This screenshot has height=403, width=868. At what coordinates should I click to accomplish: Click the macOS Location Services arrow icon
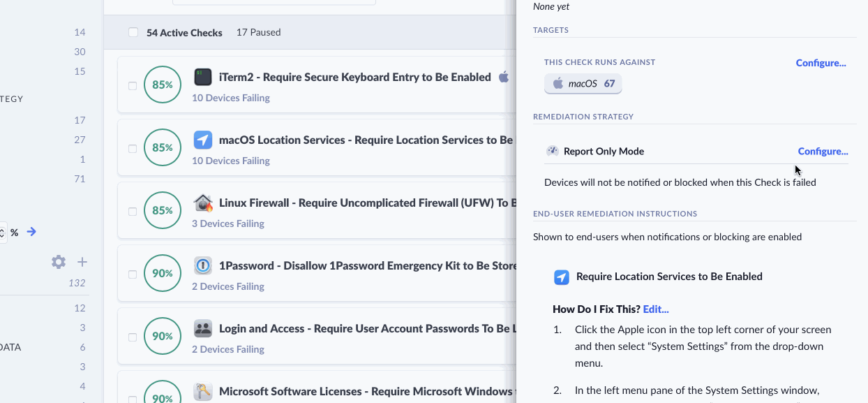(202, 140)
